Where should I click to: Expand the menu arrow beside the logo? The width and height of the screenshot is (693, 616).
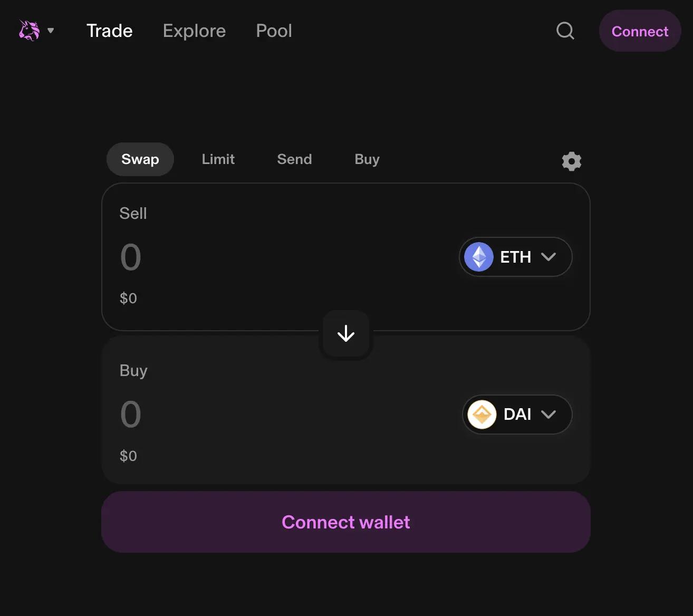click(51, 31)
